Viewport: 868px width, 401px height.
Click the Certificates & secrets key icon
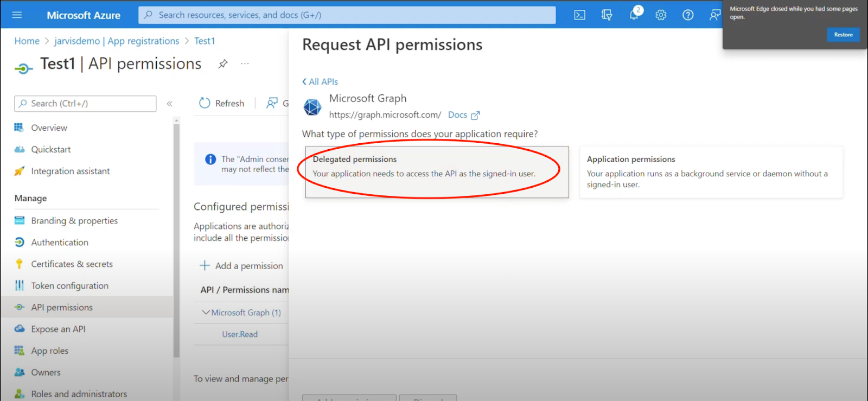pos(19,264)
